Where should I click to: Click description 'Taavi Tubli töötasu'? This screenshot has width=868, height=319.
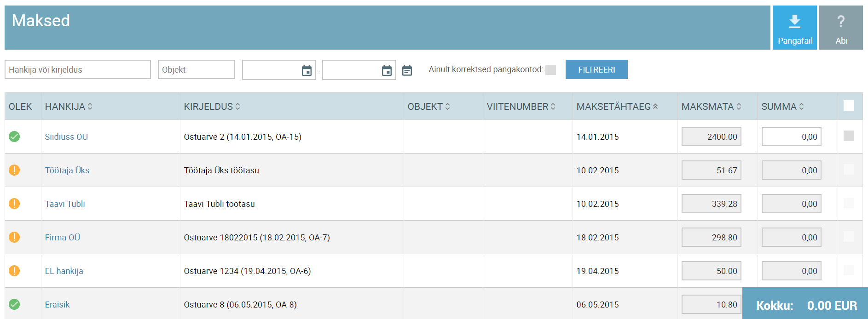click(x=219, y=204)
